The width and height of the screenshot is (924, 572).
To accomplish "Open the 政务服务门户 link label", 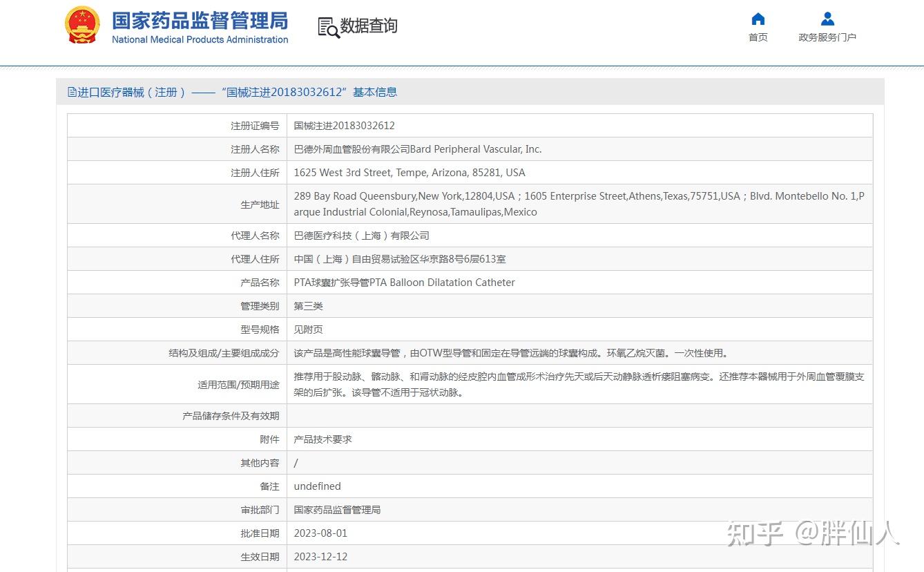I will click(827, 37).
